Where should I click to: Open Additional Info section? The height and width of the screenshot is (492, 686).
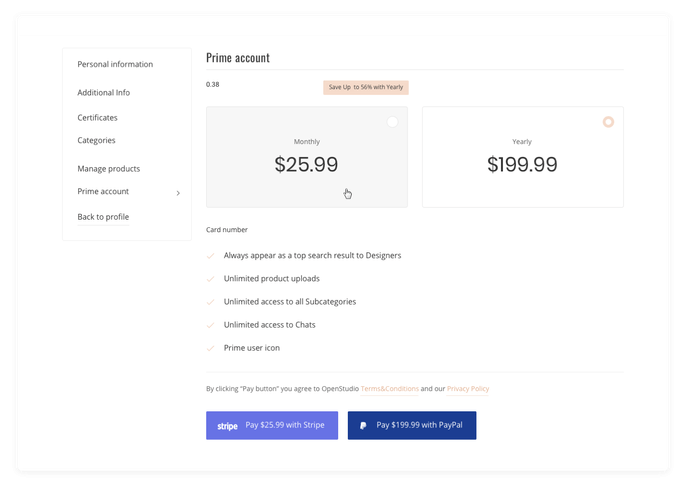point(104,93)
